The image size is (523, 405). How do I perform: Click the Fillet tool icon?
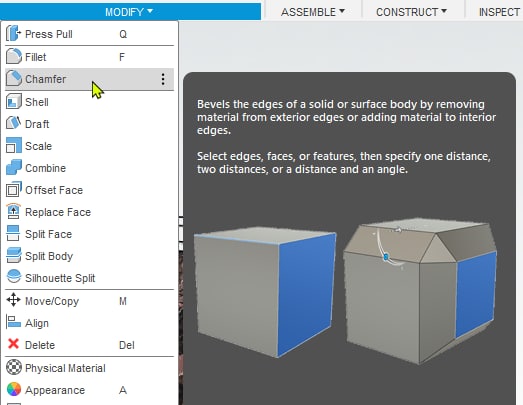[x=14, y=56]
